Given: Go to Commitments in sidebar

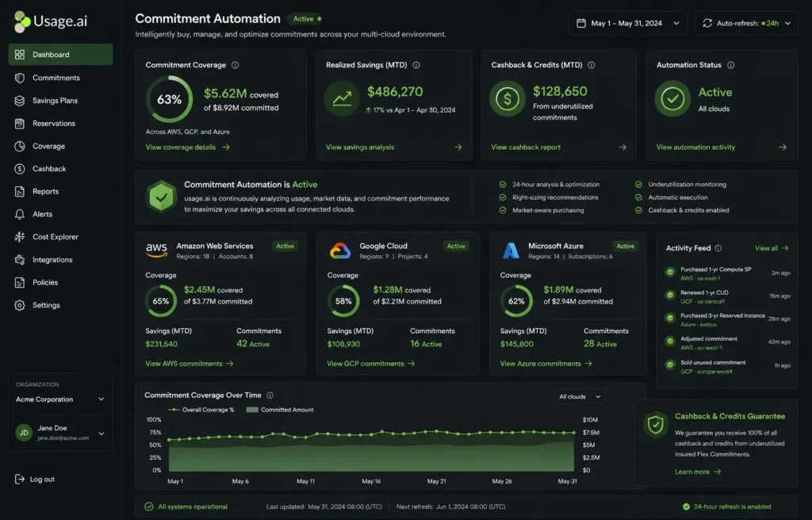Looking at the screenshot, I should pos(60,78).
